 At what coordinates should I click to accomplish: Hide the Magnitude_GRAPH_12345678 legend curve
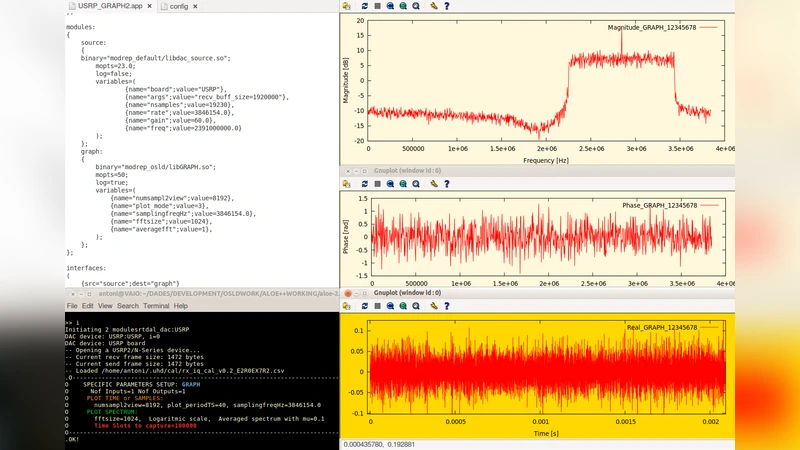650,27
